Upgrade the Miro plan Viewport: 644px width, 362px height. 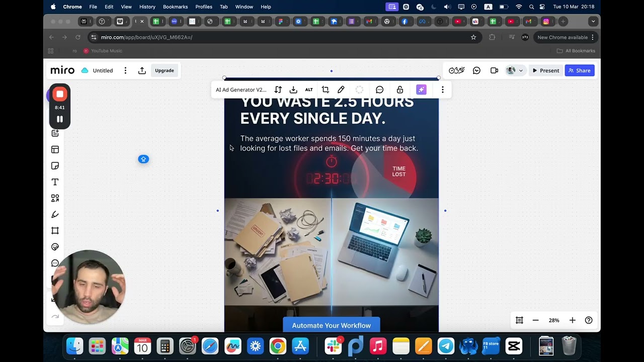pos(165,70)
